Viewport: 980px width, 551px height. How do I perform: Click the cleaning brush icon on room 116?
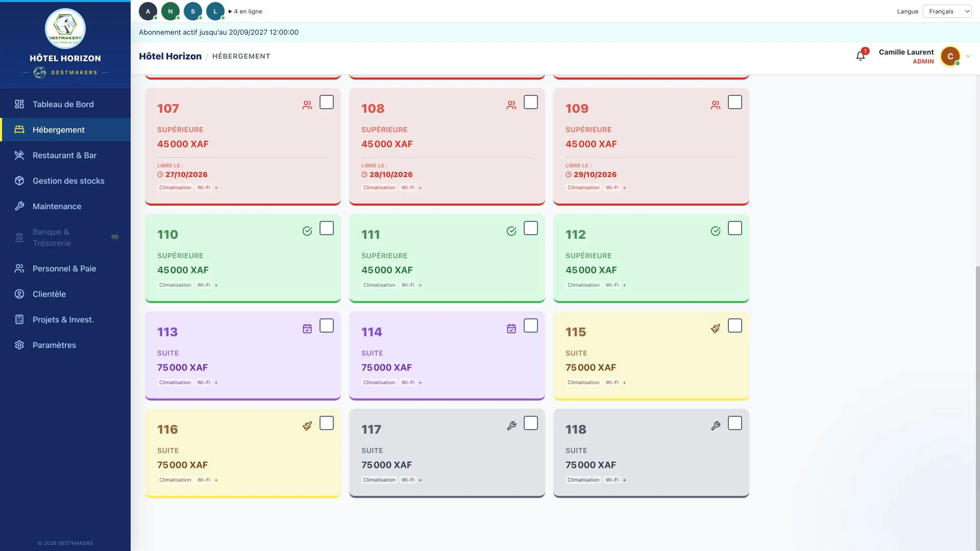[307, 426]
